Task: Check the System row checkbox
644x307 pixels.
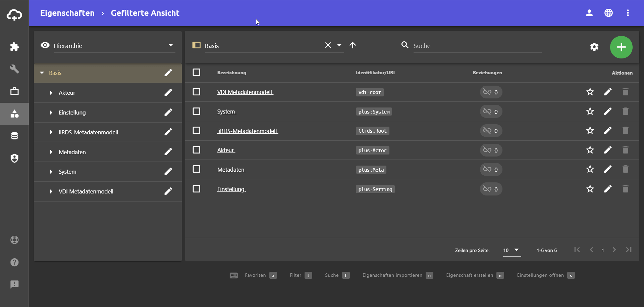Action: point(197,111)
